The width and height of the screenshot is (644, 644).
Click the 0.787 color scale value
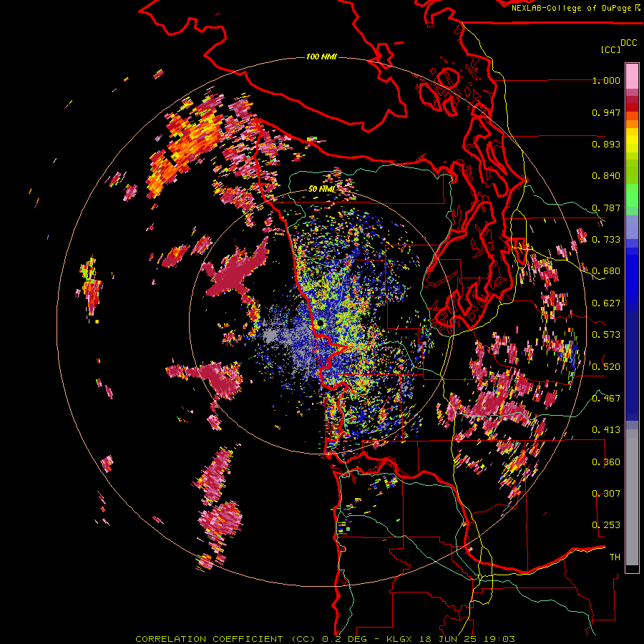point(606,208)
